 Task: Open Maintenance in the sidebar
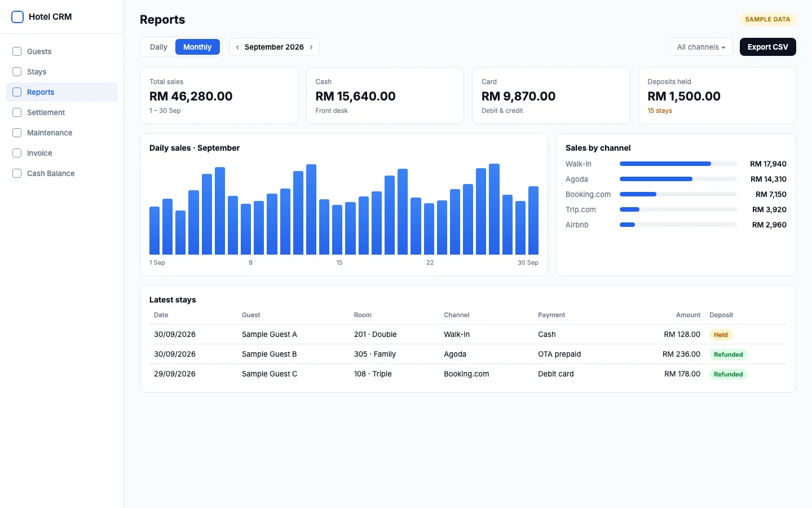[x=61, y=133]
